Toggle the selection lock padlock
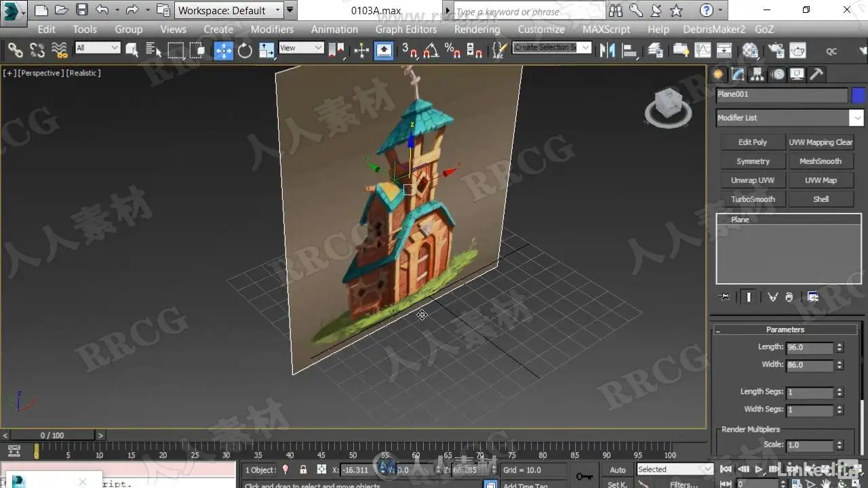This screenshot has width=868, height=488. click(x=303, y=470)
